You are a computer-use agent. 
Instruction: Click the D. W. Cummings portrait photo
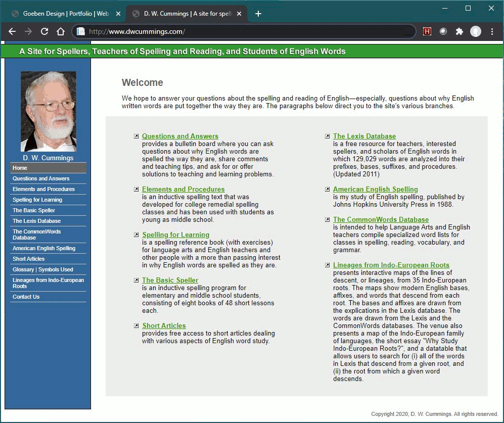coord(49,111)
